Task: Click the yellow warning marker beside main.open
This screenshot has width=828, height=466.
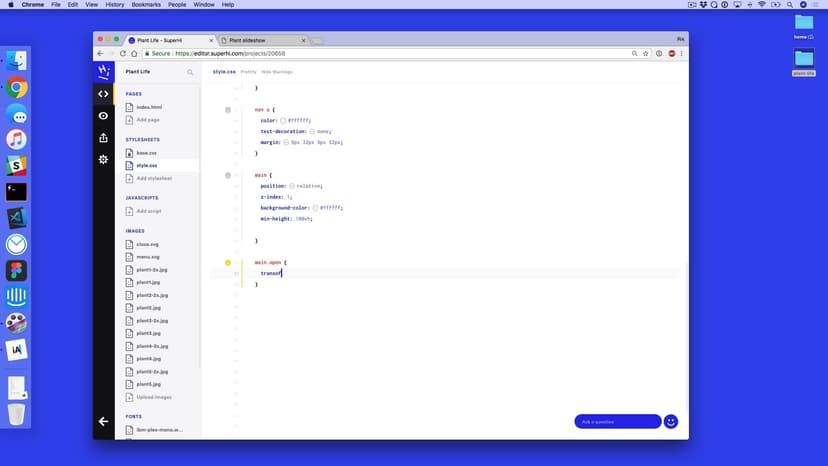Action: point(228,262)
